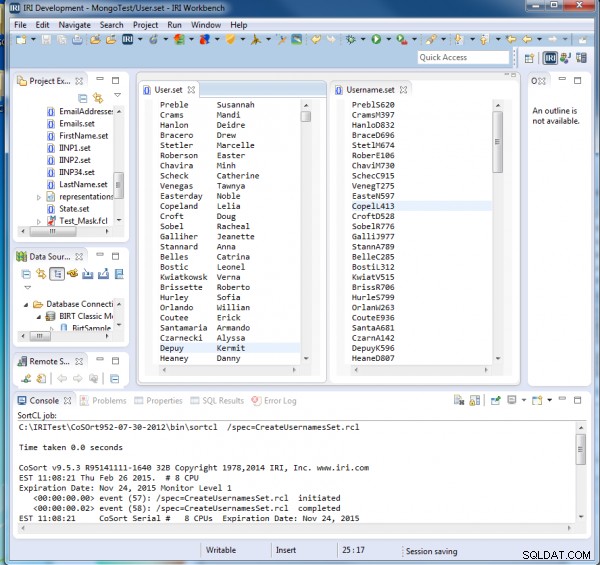
Task: Collapse all in Project Explorer
Action: 82,98
